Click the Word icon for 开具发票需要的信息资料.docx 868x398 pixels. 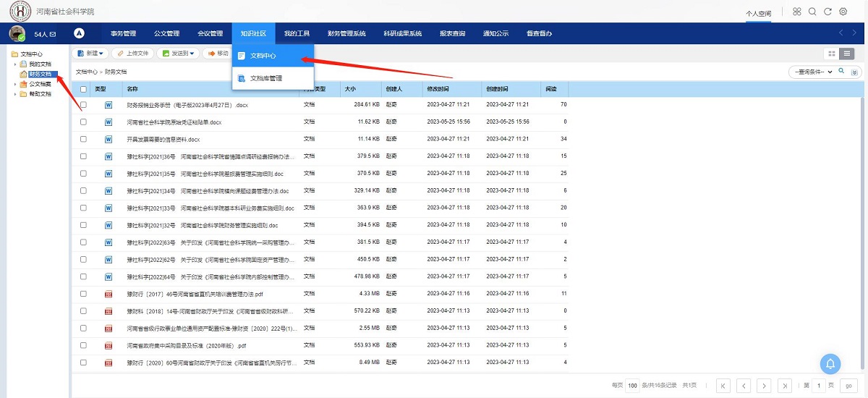pos(109,139)
